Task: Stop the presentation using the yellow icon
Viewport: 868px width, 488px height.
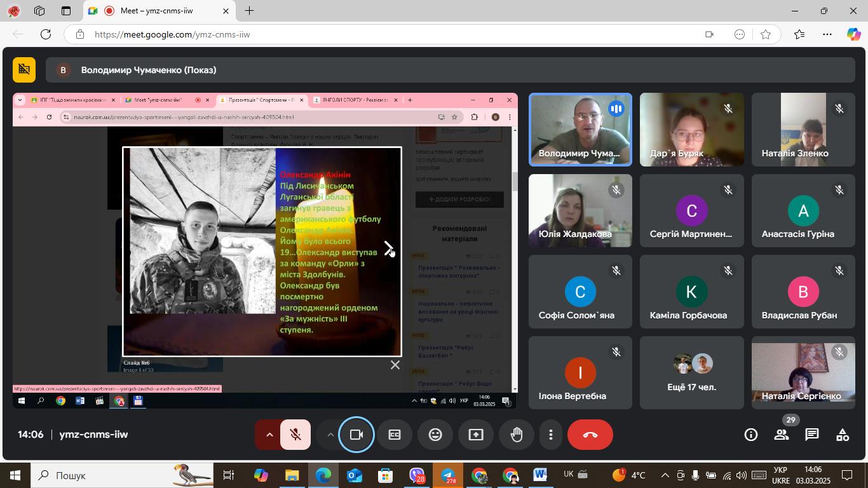Action: tap(24, 70)
